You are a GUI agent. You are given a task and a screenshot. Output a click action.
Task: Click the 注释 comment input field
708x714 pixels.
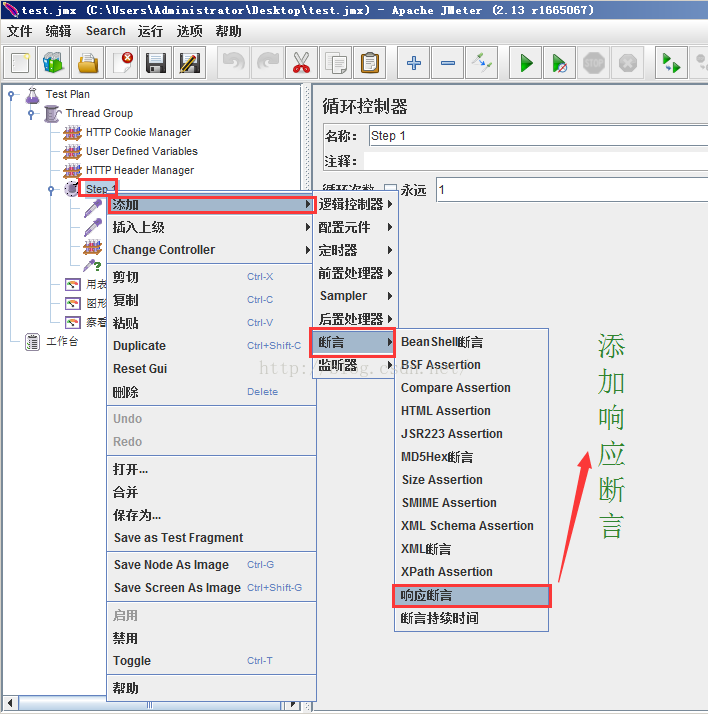pos(536,161)
